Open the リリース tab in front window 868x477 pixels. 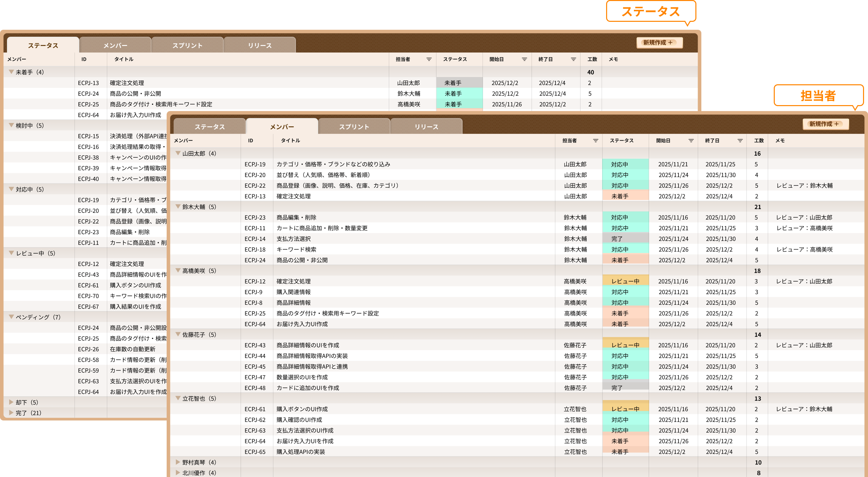click(x=426, y=127)
